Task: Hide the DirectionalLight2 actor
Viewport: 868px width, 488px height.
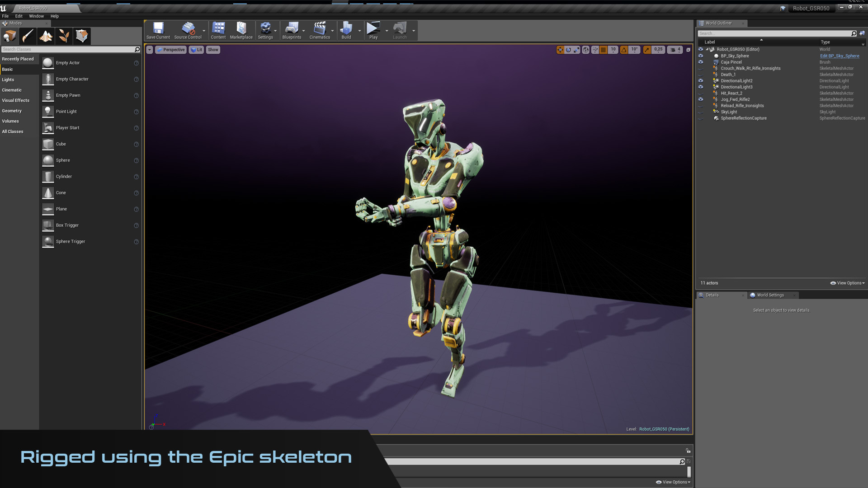Action: coord(701,80)
